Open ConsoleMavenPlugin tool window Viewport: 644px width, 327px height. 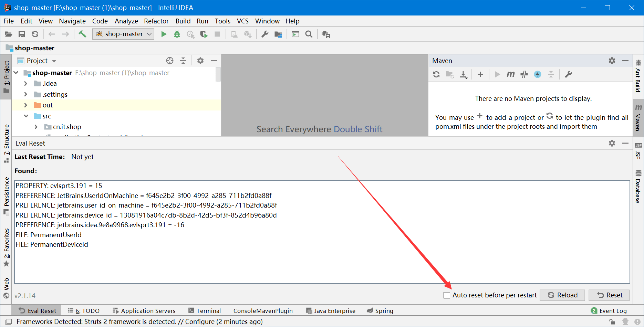pyautogui.click(x=263, y=311)
